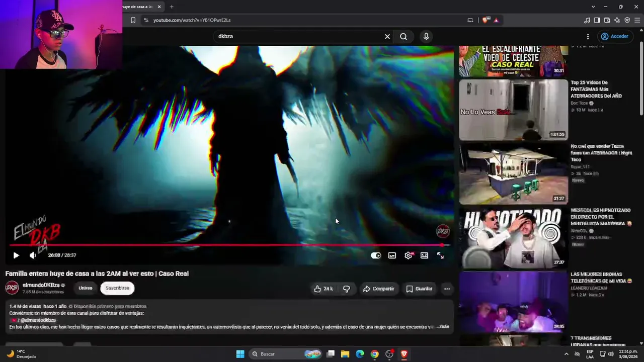Open the Windows Start menu
Viewport: 644px width, 362px height.
point(240,354)
